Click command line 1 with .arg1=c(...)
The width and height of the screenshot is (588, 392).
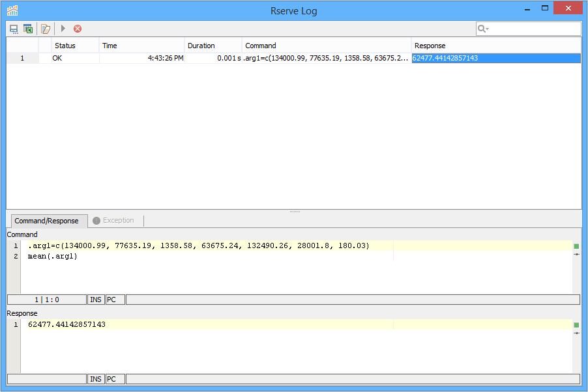[x=199, y=246]
